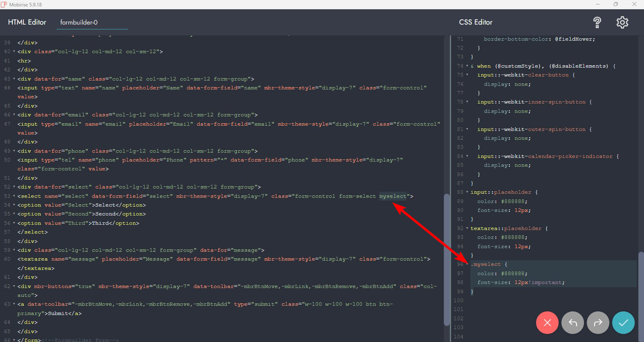Open the settings gear icon
This screenshot has height=342, width=644.
[622, 23]
